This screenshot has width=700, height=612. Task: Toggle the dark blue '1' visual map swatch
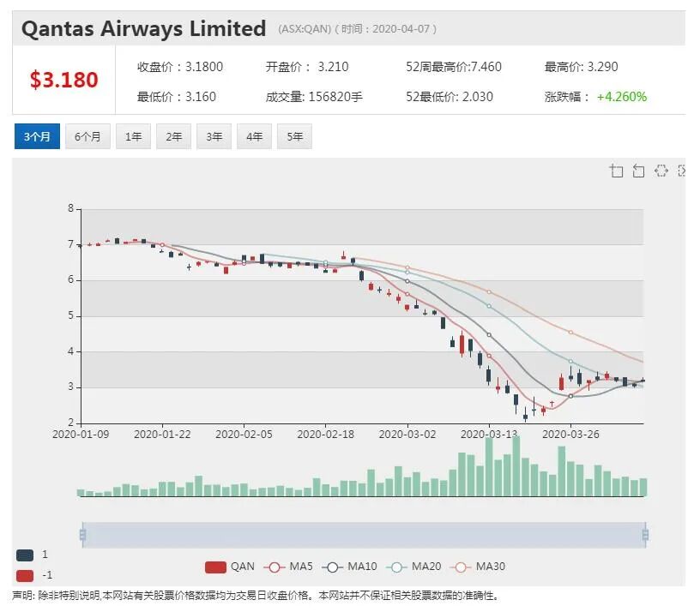[x=25, y=555]
